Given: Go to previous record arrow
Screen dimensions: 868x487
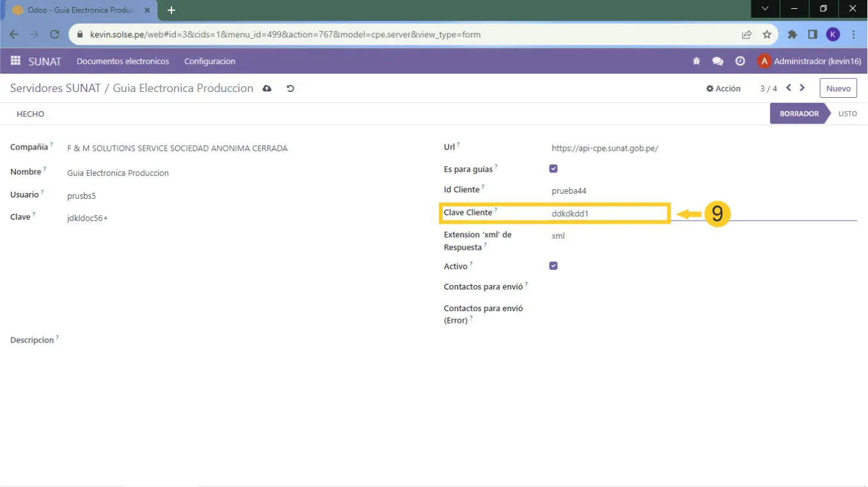Looking at the screenshot, I should click(789, 88).
